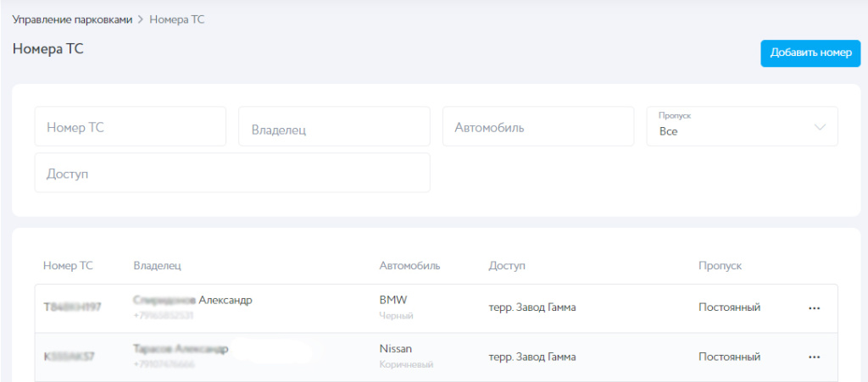The width and height of the screenshot is (868, 382).
Task: Select the Тарасов Александр owner entry
Action: click(x=181, y=349)
